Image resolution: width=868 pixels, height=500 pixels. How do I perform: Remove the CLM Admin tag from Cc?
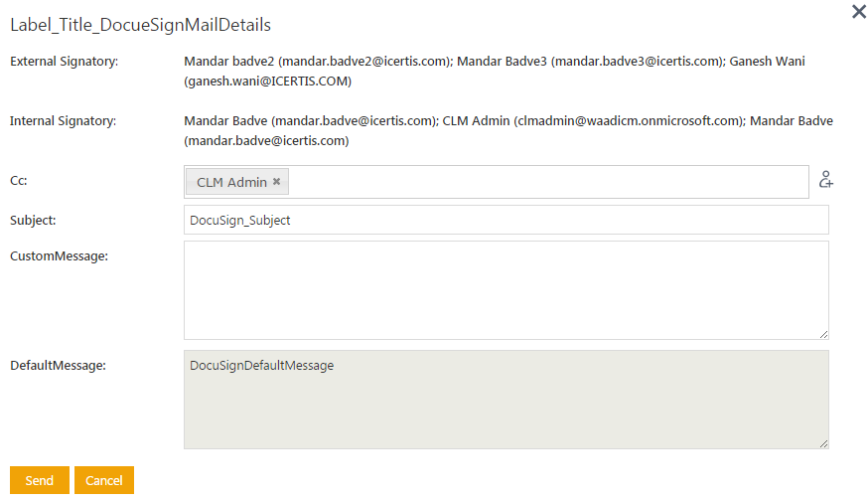277,182
